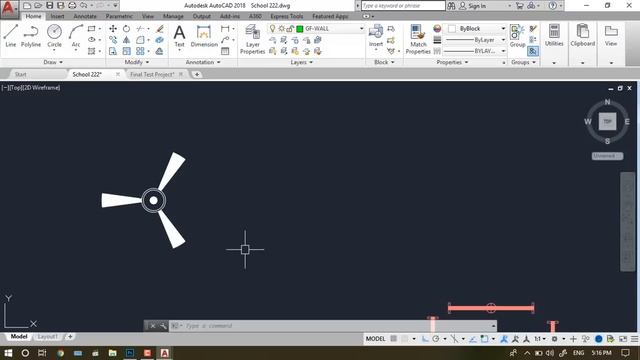Screen dimensions: 640x360
Task: Open the Manage ribbon tab
Action: (173, 16)
